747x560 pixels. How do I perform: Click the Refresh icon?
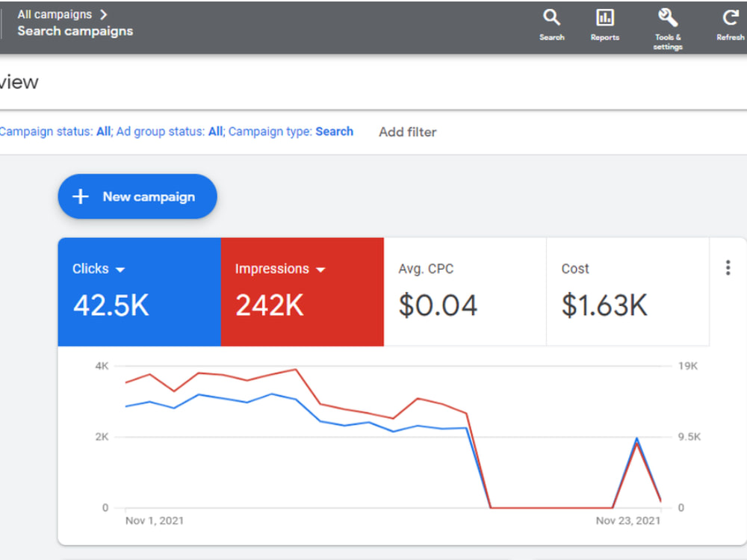(x=730, y=18)
